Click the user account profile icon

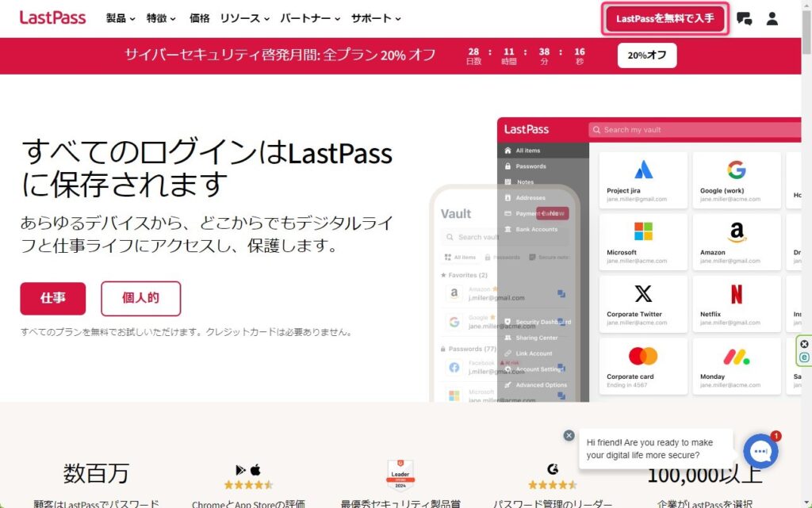tap(772, 19)
